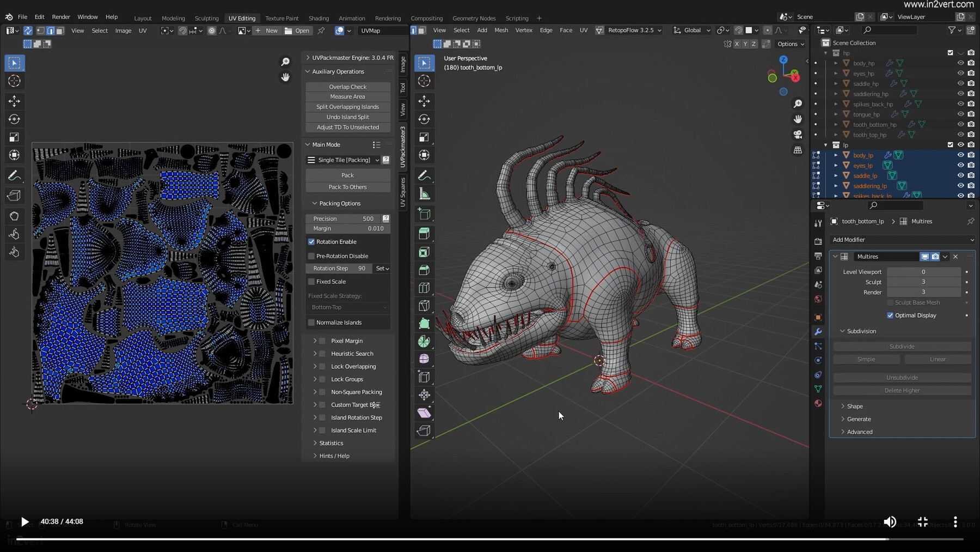Open the Mesh menu in the 3D viewport
980x552 pixels.
[x=501, y=30]
